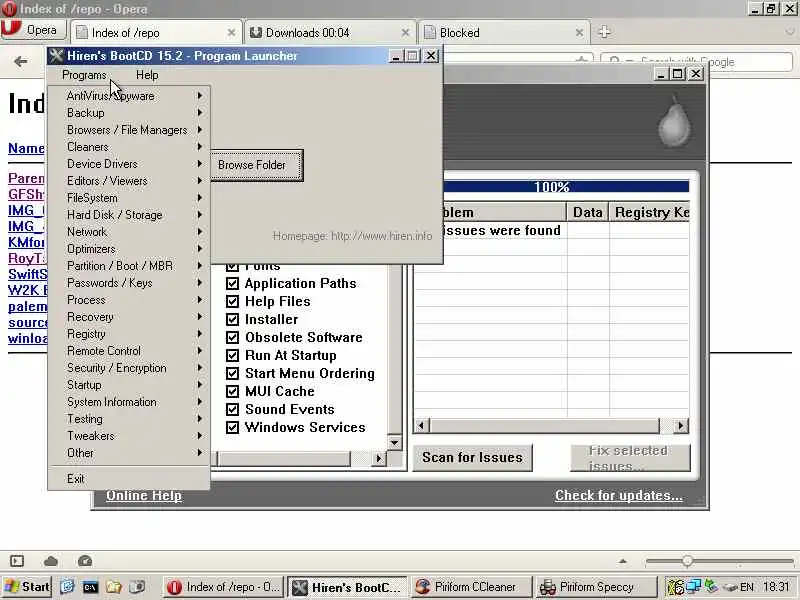Uncheck Help Files checkbox
This screenshot has height=600, width=800.
[232, 301]
